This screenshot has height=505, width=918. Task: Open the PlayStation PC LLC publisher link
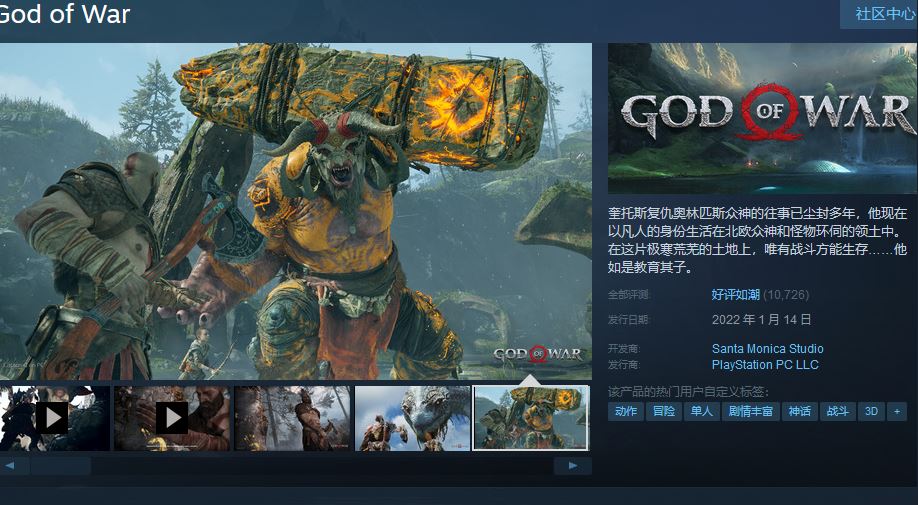[764, 365]
